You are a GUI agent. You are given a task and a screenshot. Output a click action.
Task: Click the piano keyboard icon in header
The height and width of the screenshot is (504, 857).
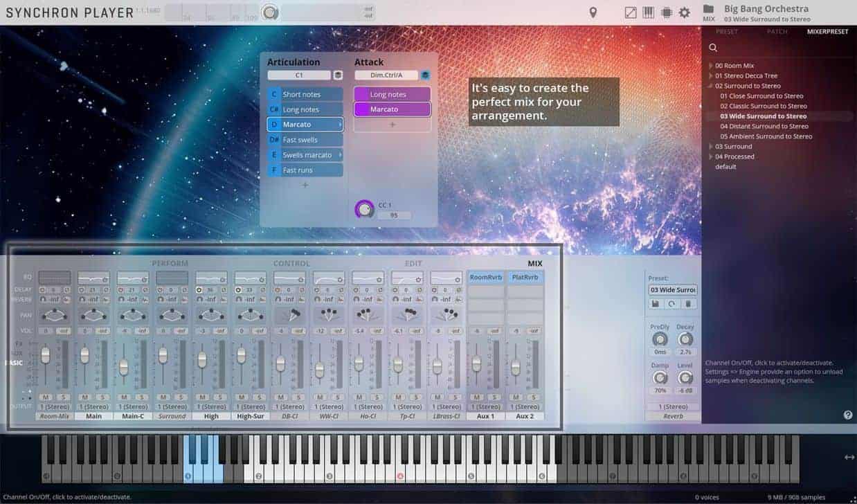[649, 12]
